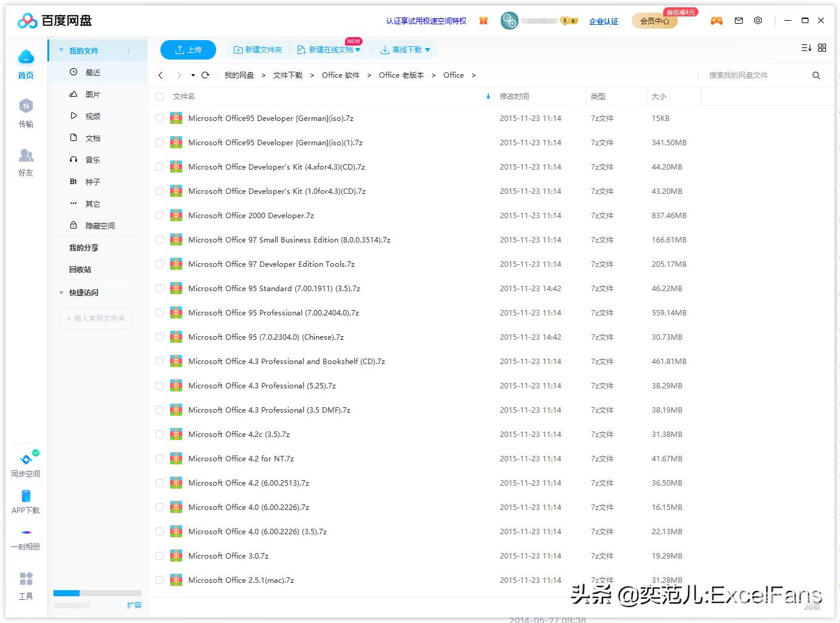Check the box for Microsoft Office 4.2 for NT.7z
The image size is (840, 623).
pyautogui.click(x=159, y=459)
